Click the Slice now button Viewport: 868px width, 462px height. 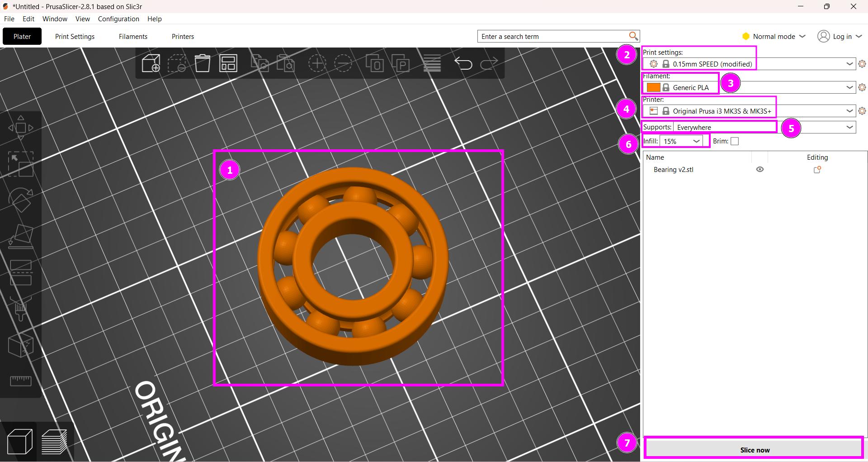click(x=754, y=449)
